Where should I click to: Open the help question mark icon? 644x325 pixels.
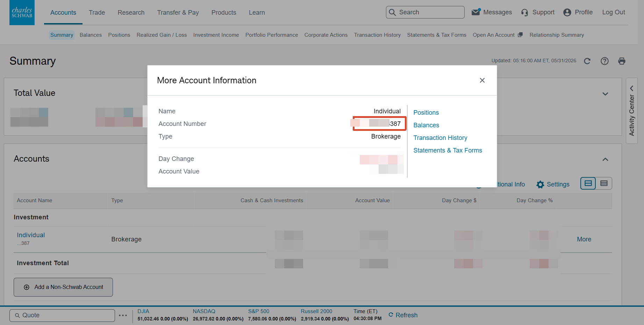pyautogui.click(x=604, y=61)
